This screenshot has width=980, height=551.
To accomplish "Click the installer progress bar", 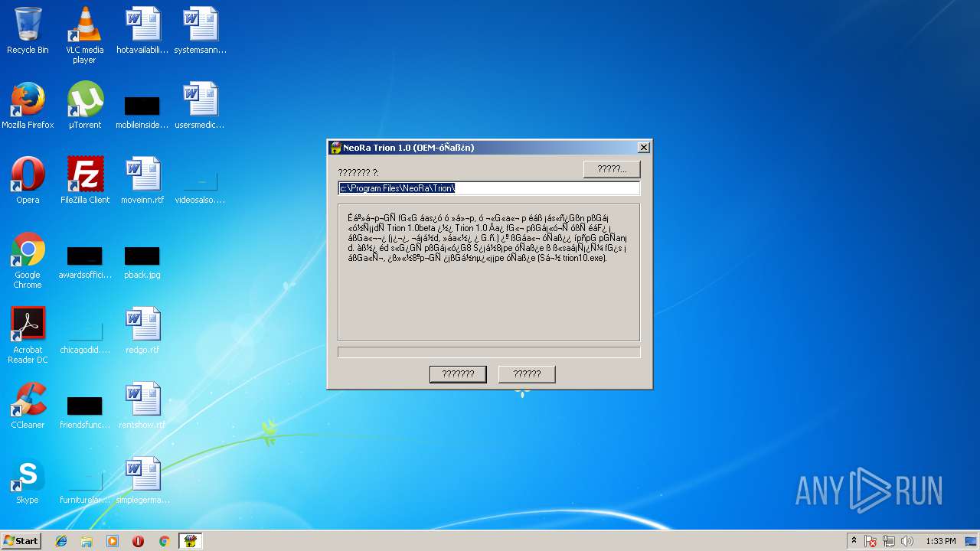I will [x=488, y=352].
